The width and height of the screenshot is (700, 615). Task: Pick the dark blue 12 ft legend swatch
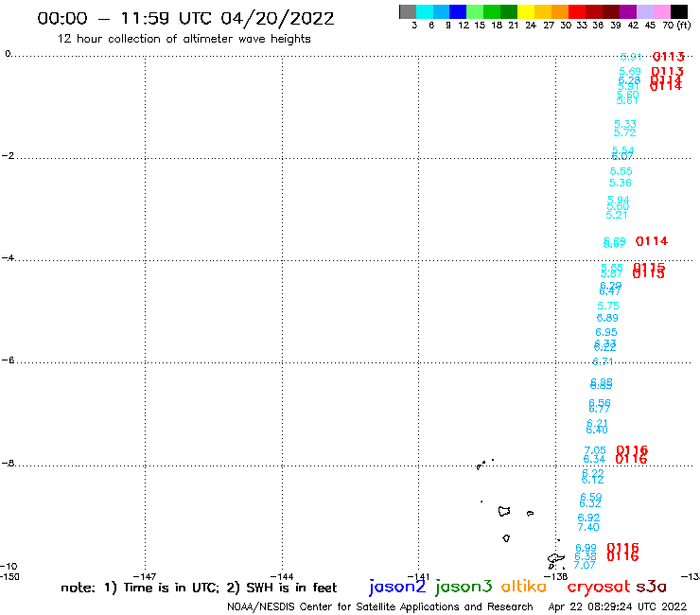(x=458, y=11)
